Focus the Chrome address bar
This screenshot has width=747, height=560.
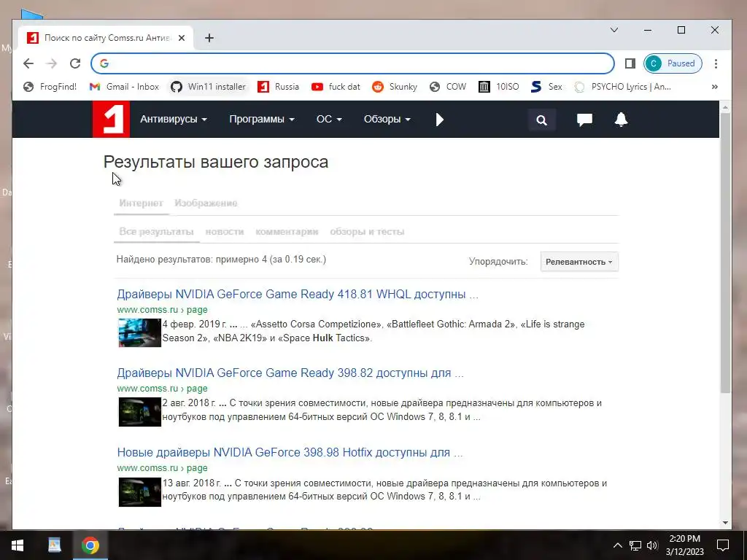coord(352,63)
